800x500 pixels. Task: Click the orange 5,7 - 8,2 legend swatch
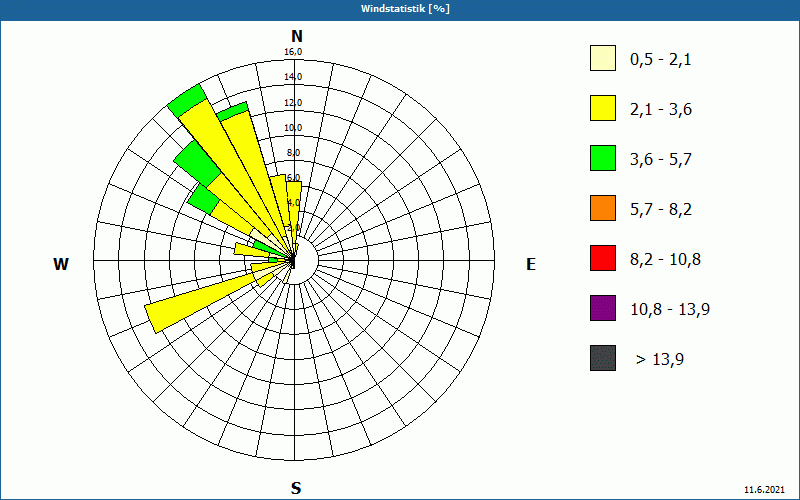coord(603,208)
